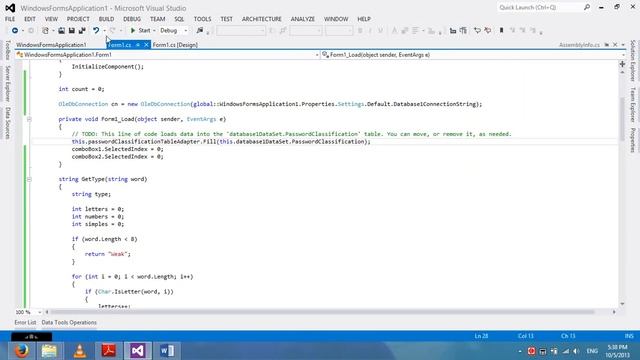
Task: Click the editor split window handle
Action: (x=622, y=64)
